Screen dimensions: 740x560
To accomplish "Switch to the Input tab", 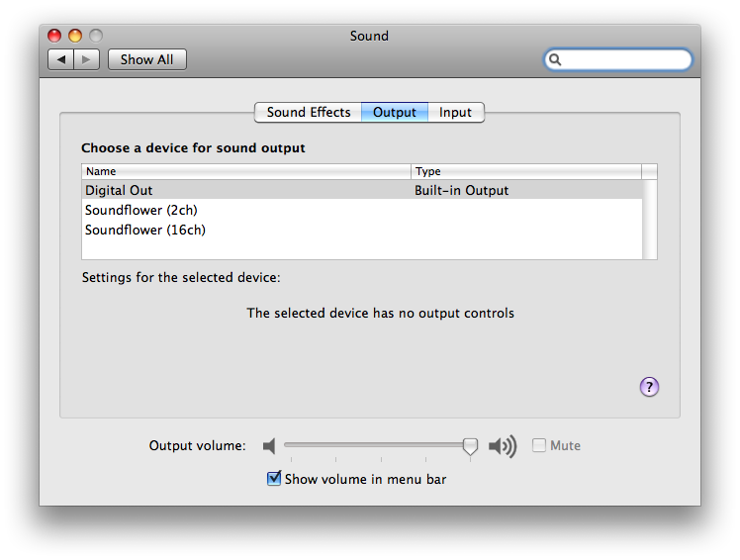I will [455, 113].
